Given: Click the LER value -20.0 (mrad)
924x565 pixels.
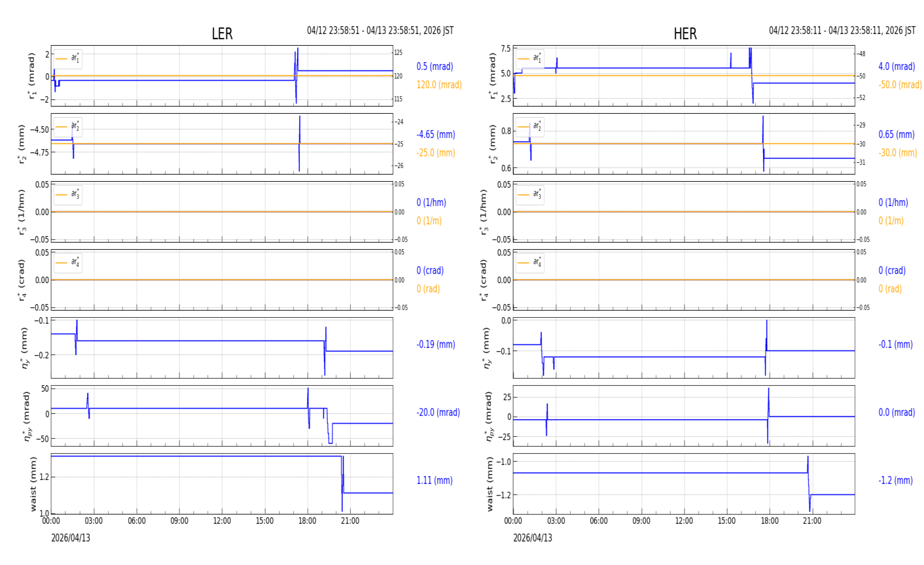Looking at the screenshot, I should (438, 413).
